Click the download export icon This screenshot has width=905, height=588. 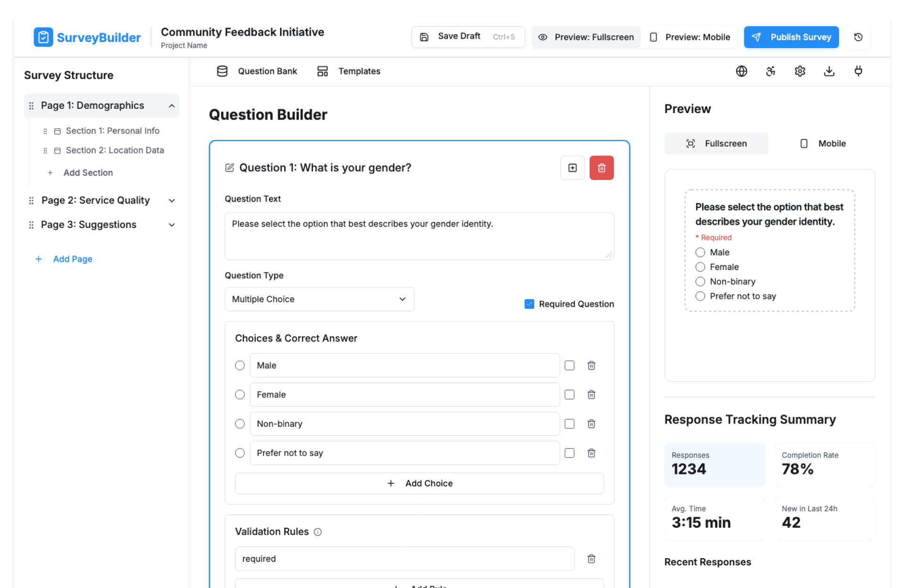point(829,71)
